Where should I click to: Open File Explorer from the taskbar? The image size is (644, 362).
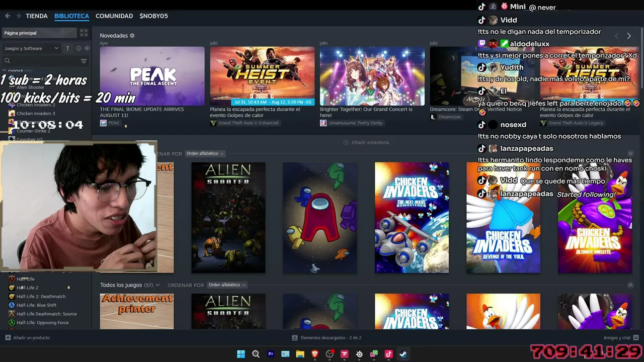pyautogui.click(x=300, y=354)
